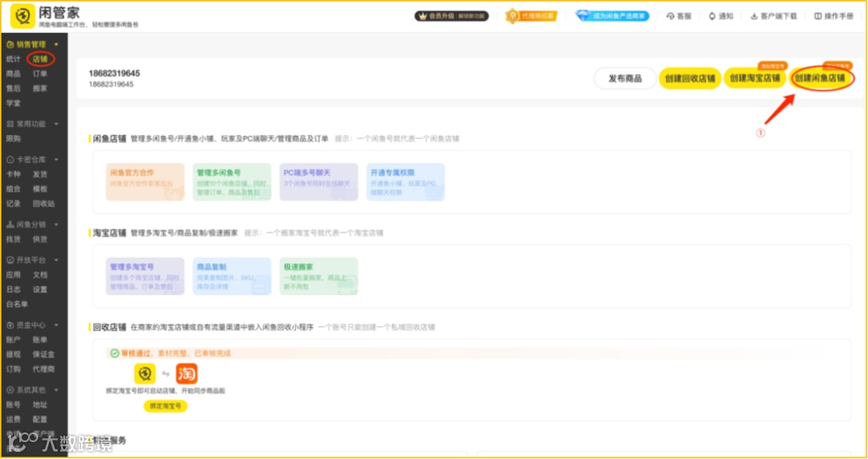Collapse 常用功能 sidebar section
The height and width of the screenshot is (459, 868).
tap(56, 124)
